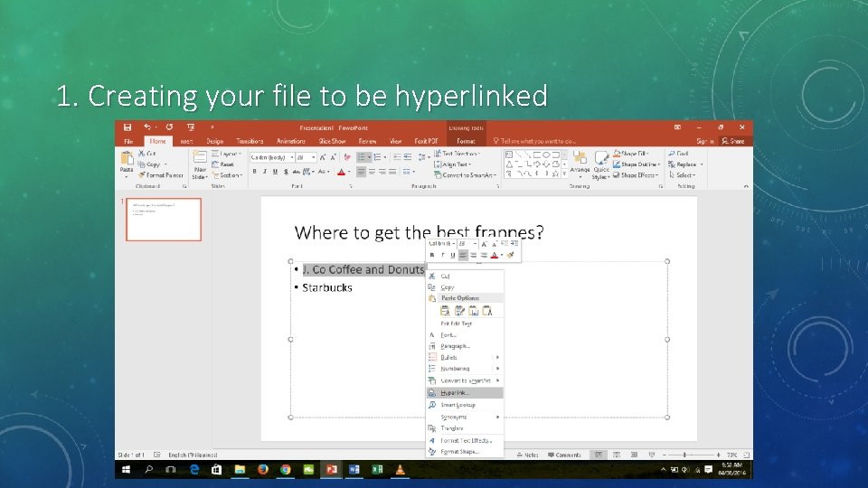Click the Share button
Viewport: 868px width, 488px height.
coord(733,141)
